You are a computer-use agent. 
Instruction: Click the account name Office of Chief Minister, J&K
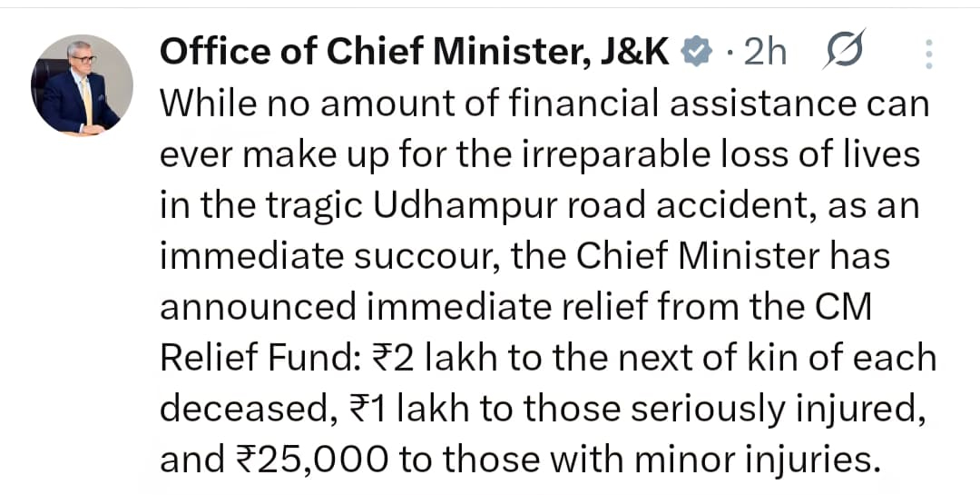coord(415,54)
